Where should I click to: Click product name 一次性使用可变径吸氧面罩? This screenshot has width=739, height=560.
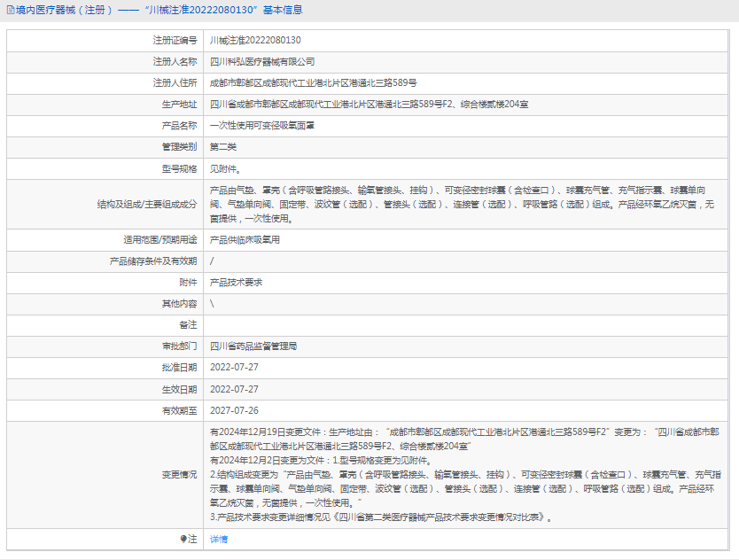tap(262, 126)
